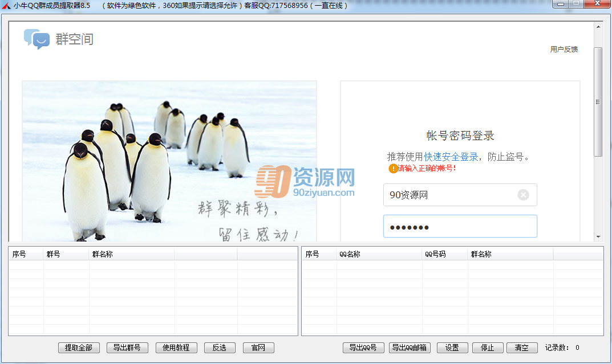Open the 用户反馈 link
Image resolution: width=612 pixels, height=364 pixels.
coord(564,50)
